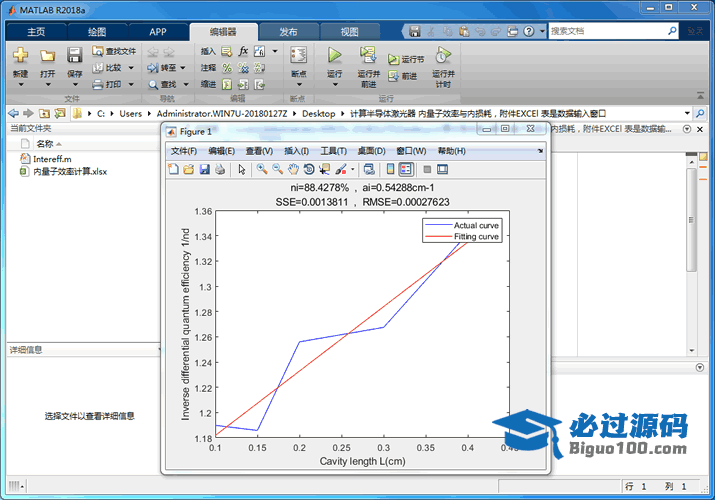Click the print figure icon in Figure toolbar
Screen dimensions: 715x500
[220, 170]
